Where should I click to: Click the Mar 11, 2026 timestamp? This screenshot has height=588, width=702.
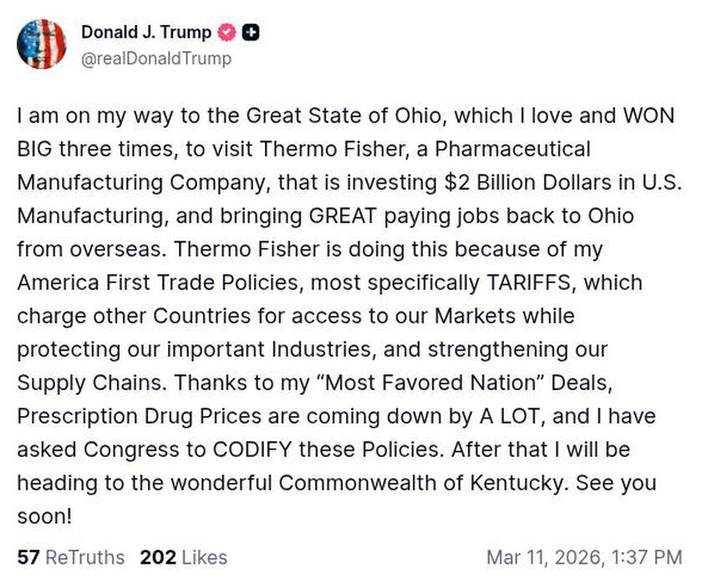click(x=585, y=557)
